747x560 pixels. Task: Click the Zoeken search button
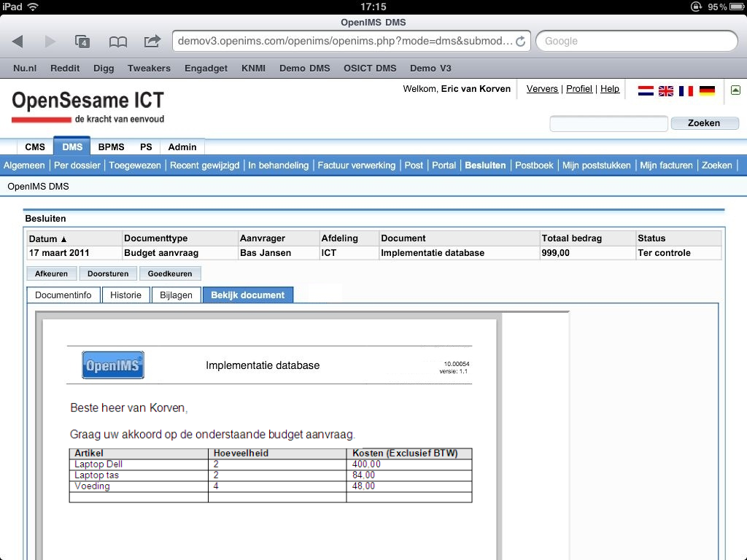(704, 122)
